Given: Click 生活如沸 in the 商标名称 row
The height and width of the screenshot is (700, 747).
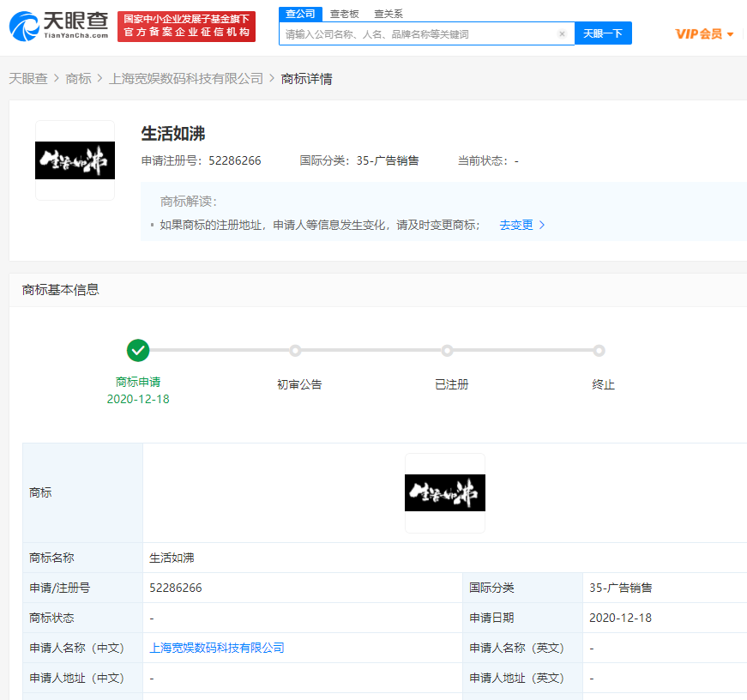Looking at the screenshot, I should tap(172, 558).
